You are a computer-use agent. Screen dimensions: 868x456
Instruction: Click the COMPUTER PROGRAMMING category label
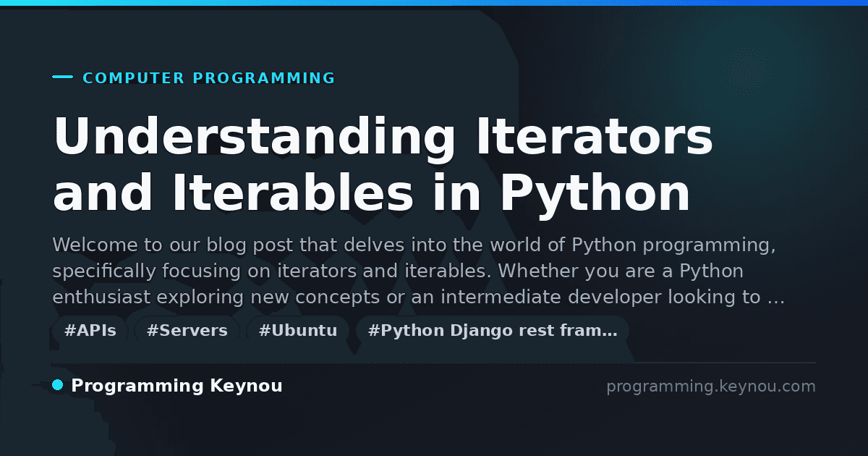pyautogui.click(x=209, y=78)
